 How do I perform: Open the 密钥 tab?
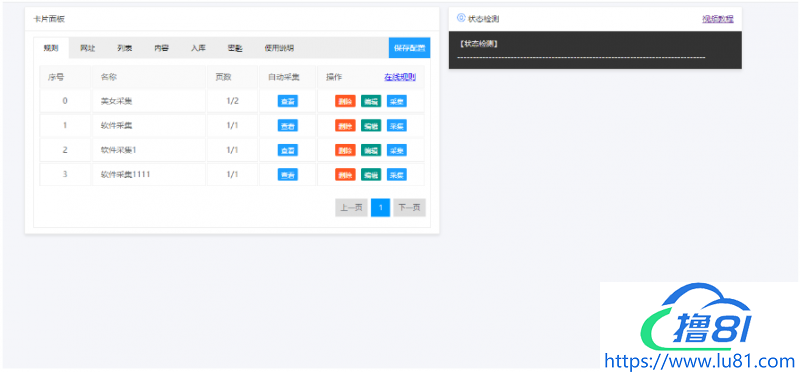[235, 48]
